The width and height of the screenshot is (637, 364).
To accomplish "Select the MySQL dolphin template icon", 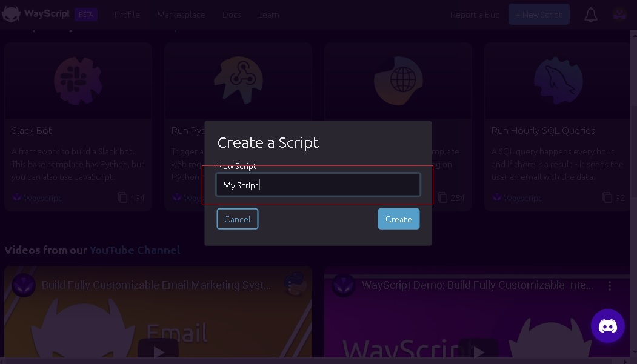I will pyautogui.click(x=558, y=81).
